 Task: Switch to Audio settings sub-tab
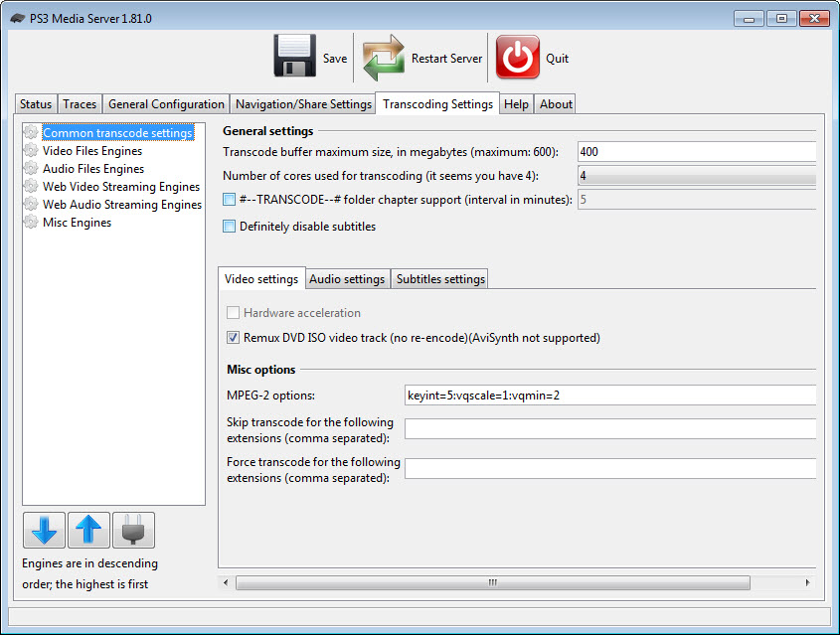point(347,279)
